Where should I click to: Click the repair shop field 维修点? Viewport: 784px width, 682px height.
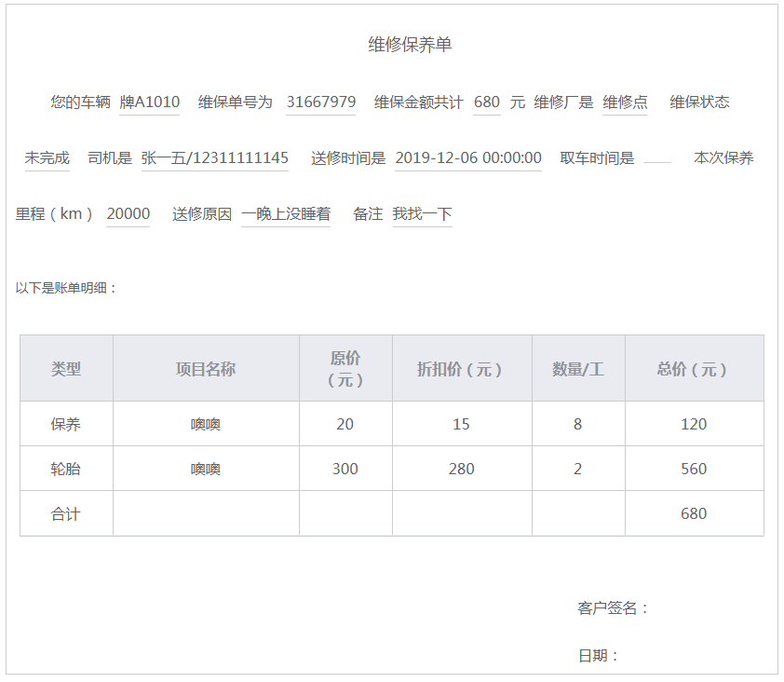click(x=625, y=102)
